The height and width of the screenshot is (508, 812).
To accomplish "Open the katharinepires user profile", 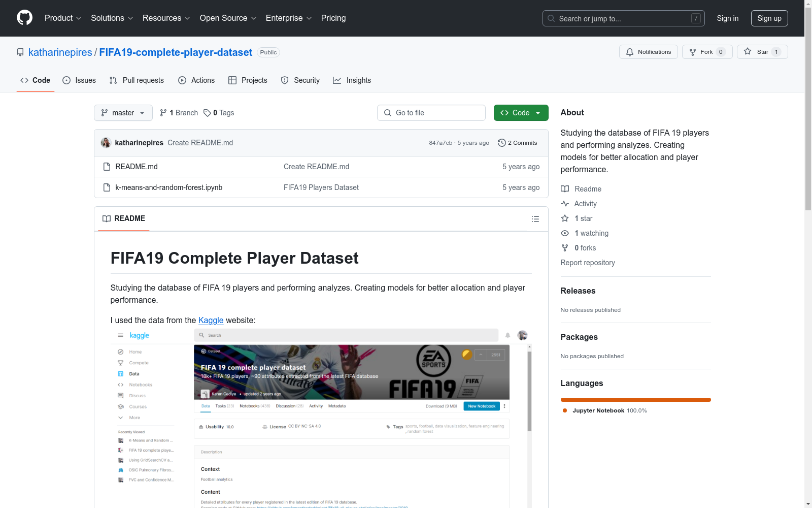I will click(x=60, y=52).
